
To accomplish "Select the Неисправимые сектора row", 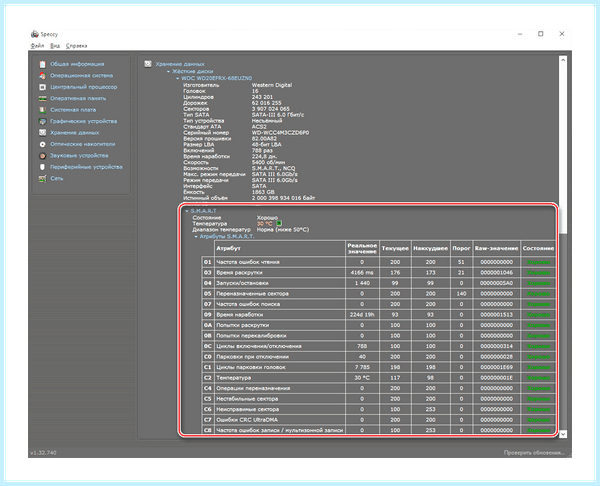I will pyautogui.click(x=378, y=409).
